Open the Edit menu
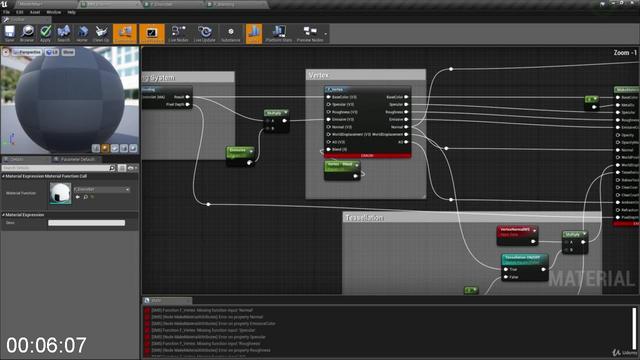The image size is (640, 360). coord(20,12)
